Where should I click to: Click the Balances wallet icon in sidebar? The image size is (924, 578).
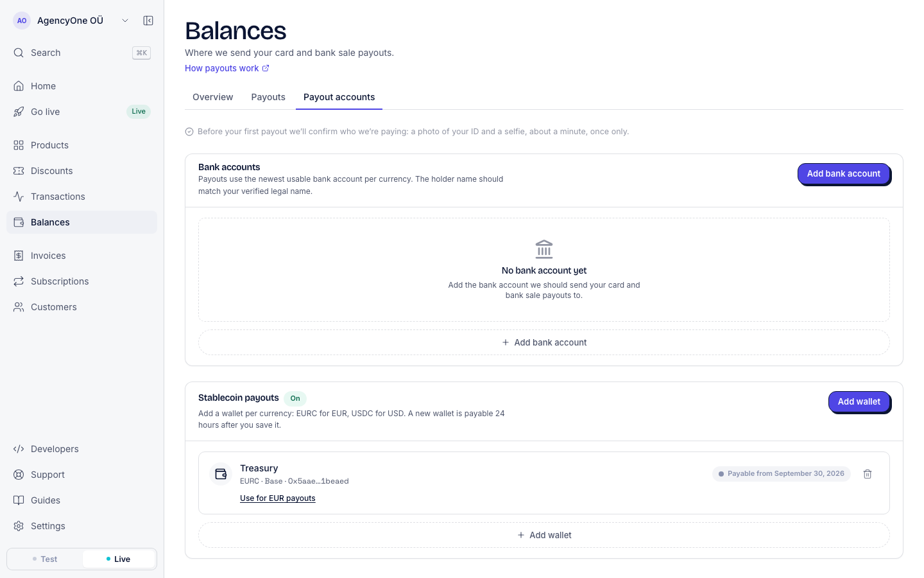pyautogui.click(x=19, y=222)
